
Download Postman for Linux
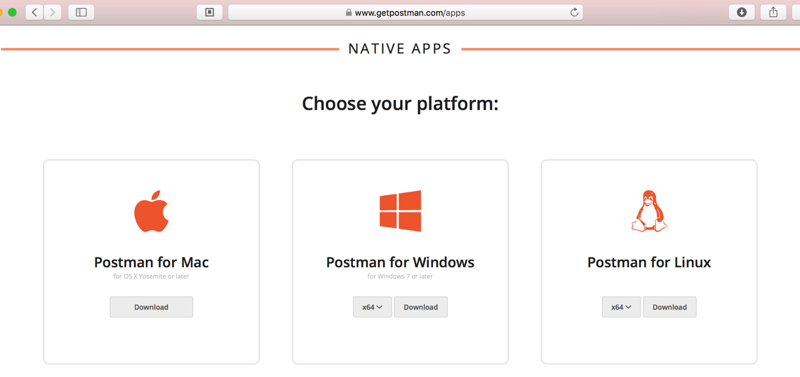point(670,307)
